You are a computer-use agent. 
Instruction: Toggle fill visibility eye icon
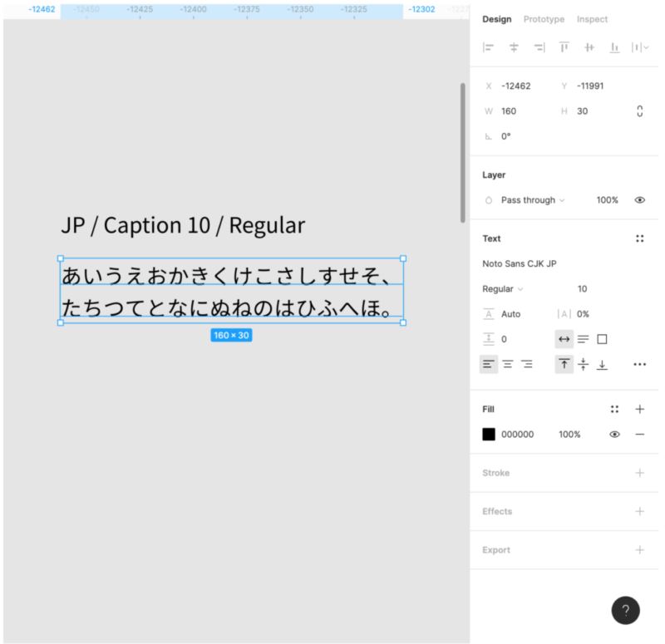[614, 435]
